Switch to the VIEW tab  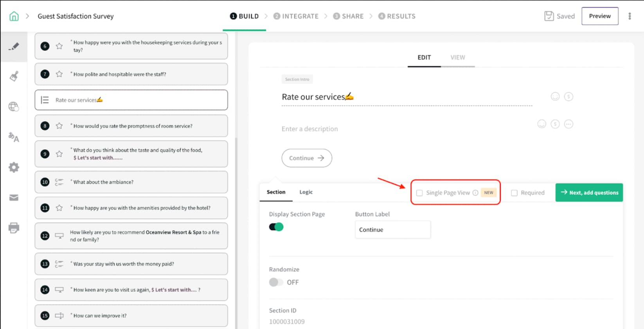458,57
